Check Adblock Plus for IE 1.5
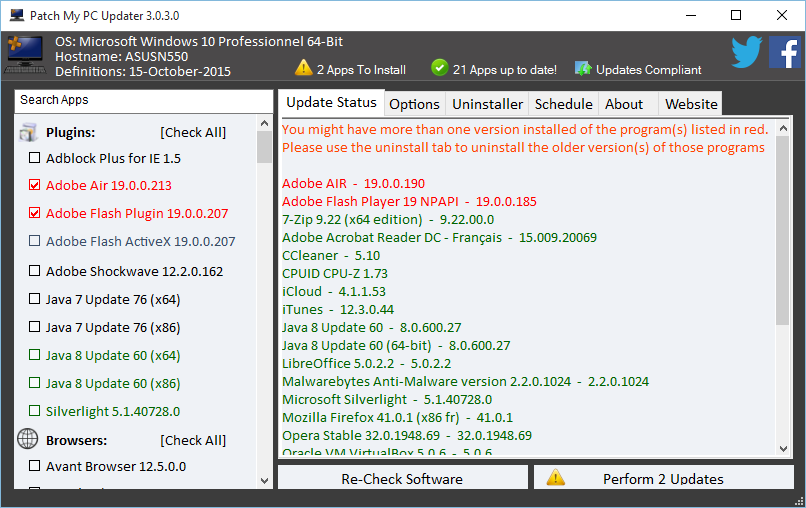806x508 pixels. 34,157
